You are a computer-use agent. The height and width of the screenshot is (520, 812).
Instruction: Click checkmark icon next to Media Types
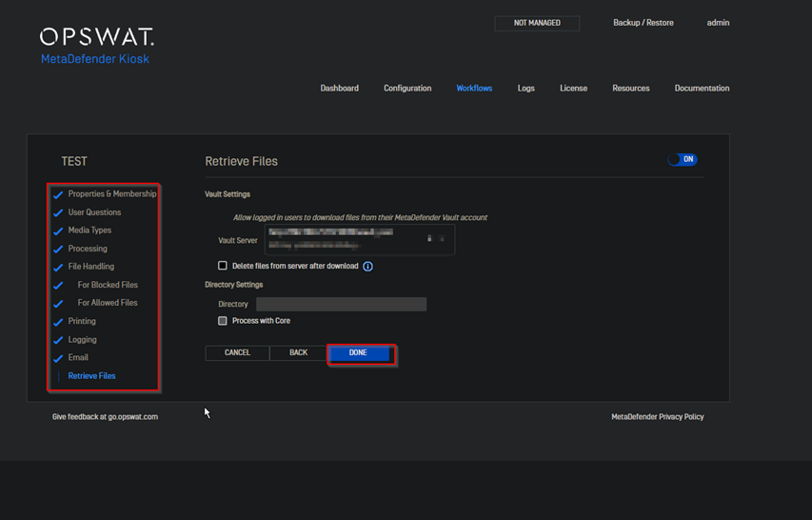click(x=58, y=231)
